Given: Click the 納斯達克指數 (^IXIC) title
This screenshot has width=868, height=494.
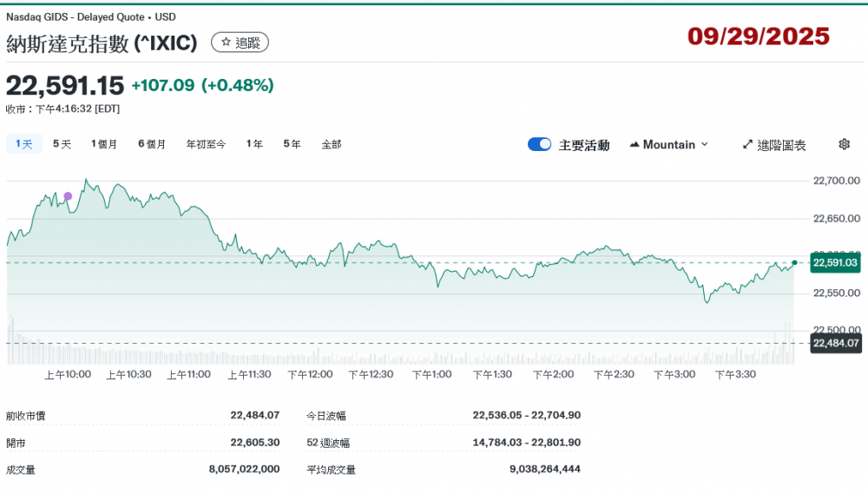Looking at the screenshot, I should pyautogui.click(x=102, y=43).
